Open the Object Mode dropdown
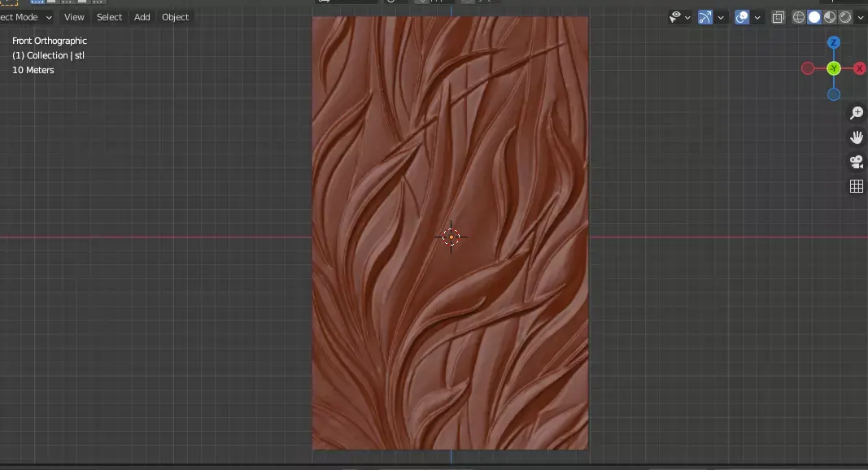The width and height of the screenshot is (868, 470). click(x=26, y=17)
